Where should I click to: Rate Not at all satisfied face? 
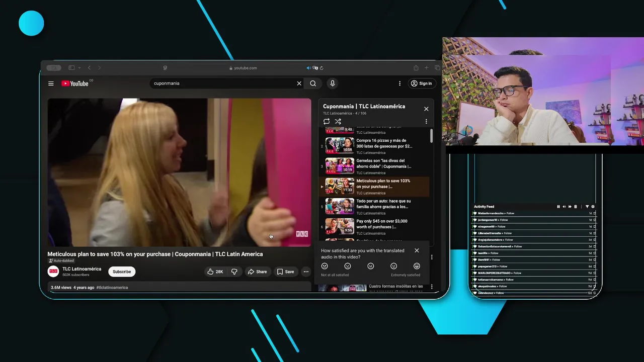[x=325, y=266]
